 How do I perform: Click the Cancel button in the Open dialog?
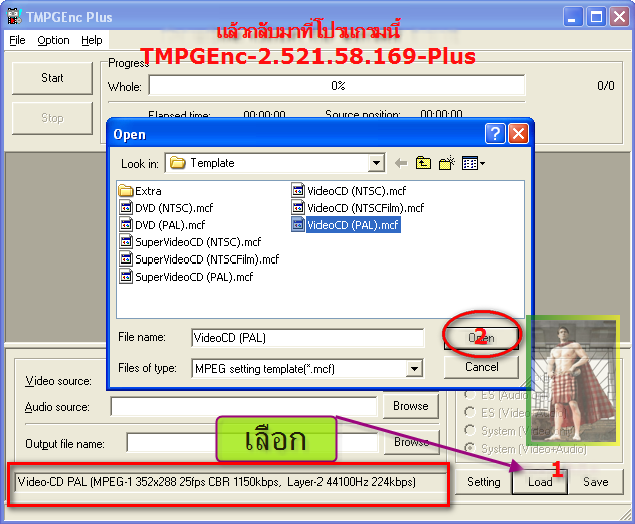pos(481,367)
